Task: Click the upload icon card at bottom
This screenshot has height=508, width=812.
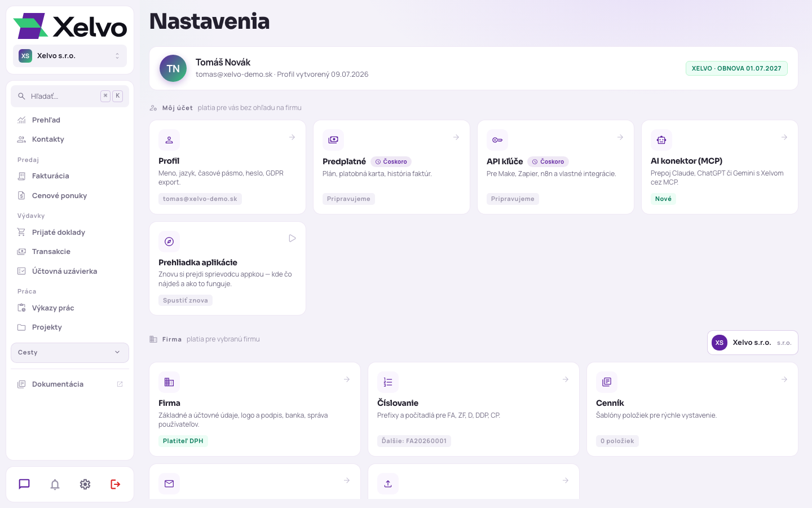Action: pyautogui.click(x=388, y=484)
